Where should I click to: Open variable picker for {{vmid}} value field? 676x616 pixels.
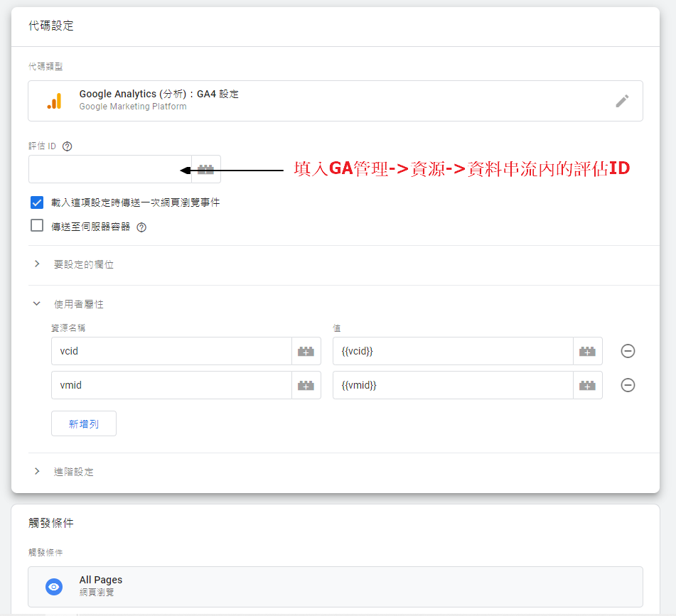coord(587,385)
